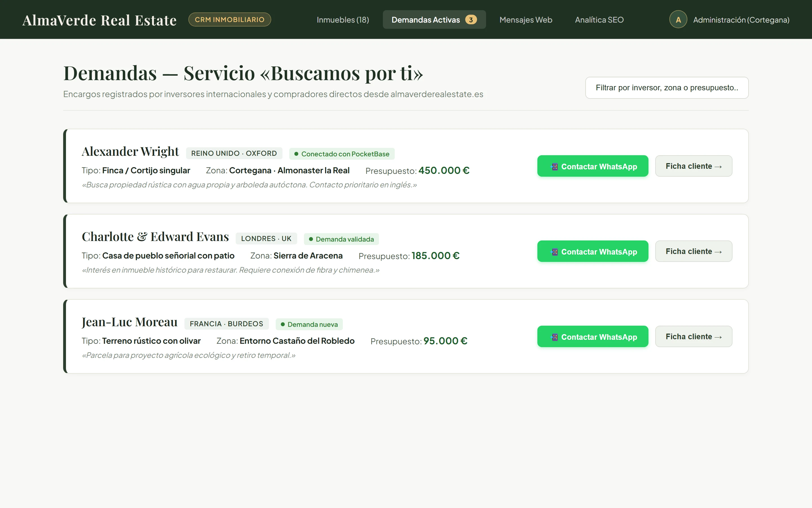Click the LONDRES · UK tag
Image resolution: width=812 pixels, height=508 pixels.
coord(266,238)
